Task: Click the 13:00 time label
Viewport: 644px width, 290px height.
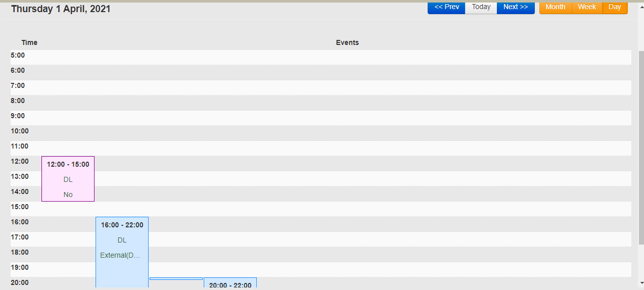Action: [x=20, y=176]
